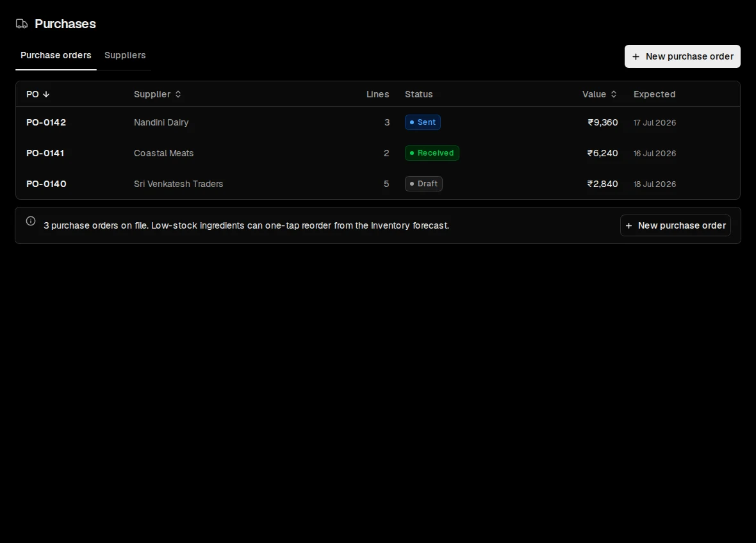Screen dimensions: 756x543
Task: Click the Sent status badge
Action: click(423, 122)
